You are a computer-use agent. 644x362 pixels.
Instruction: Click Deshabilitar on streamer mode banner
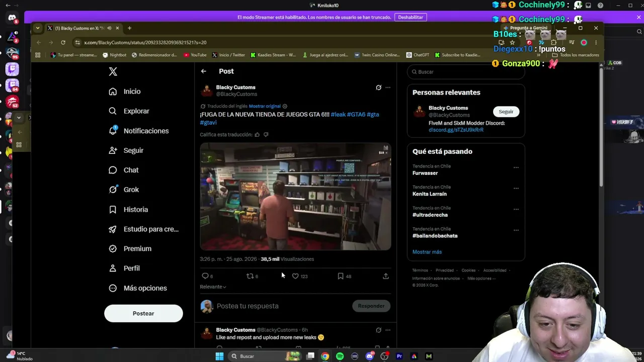[x=411, y=17]
